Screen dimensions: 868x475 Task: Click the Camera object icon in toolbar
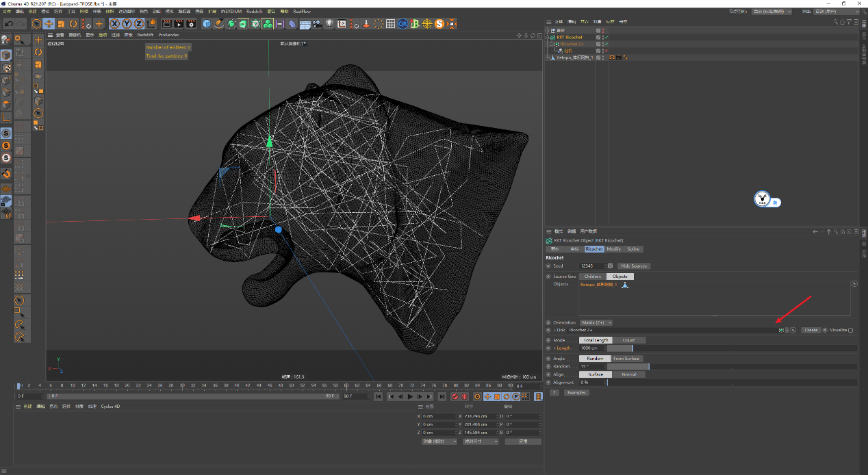click(x=317, y=24)
